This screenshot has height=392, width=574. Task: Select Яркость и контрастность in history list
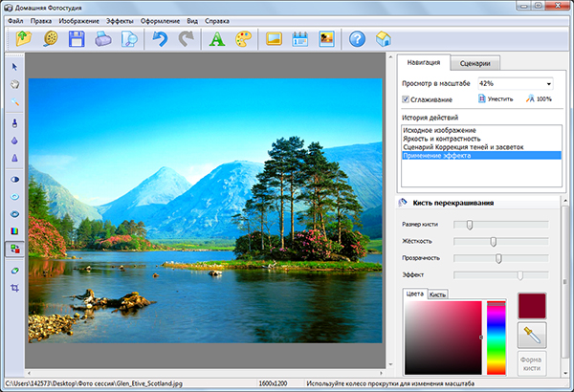(441, 139)
